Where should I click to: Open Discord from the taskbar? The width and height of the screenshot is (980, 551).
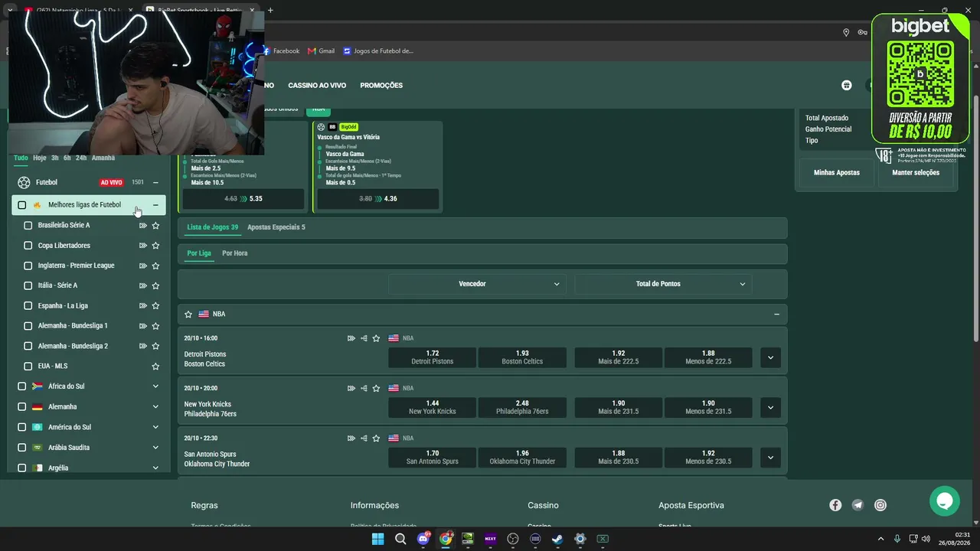tap(423, 539)
